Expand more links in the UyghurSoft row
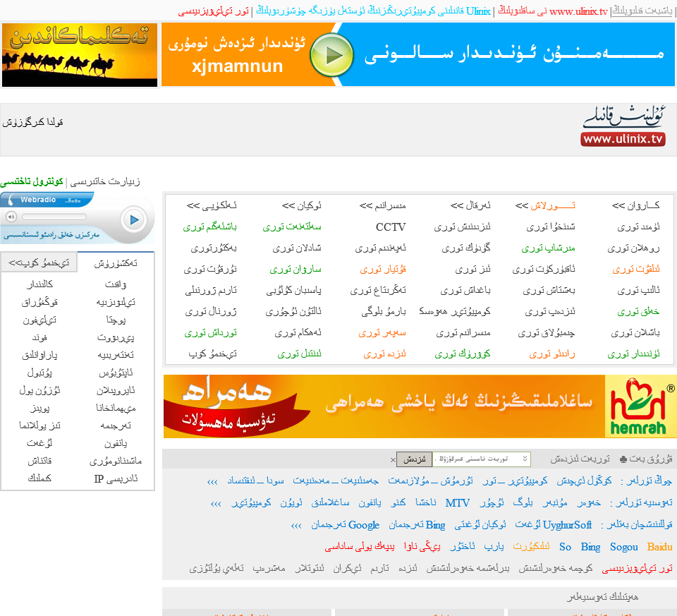Image resolution: width=677 pixels, height=616 pixels. pos(295,526)
